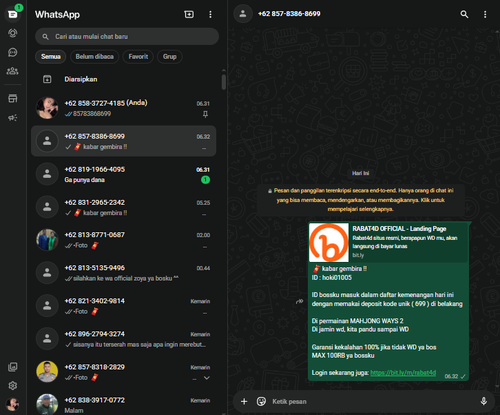
Task: Click profile photo of +62 813-8771-0687
Action: [47, 240]
